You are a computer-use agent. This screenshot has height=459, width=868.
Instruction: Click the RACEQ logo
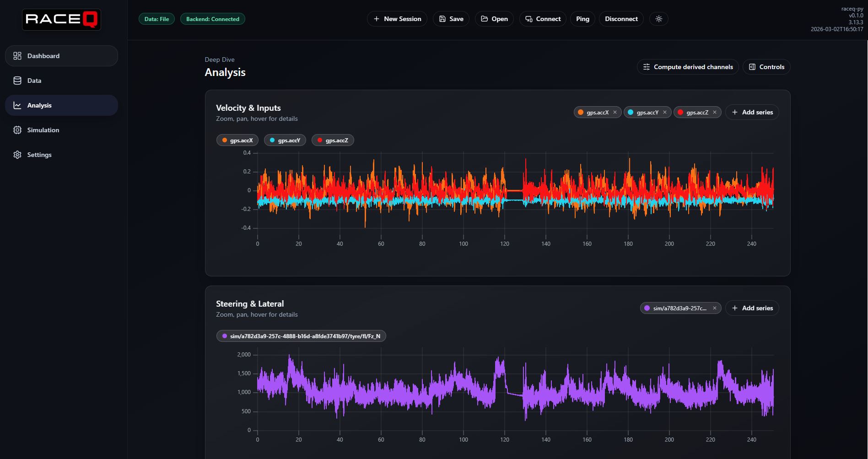(x=61, y=19)
